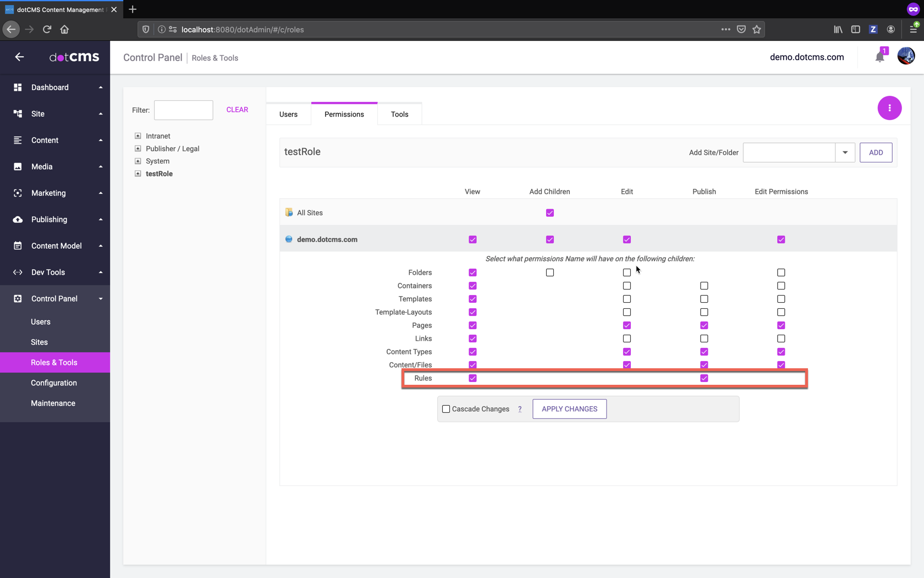Click the user avatar picture
Viewport: 924px width, 578px height.
coord(905,56)
